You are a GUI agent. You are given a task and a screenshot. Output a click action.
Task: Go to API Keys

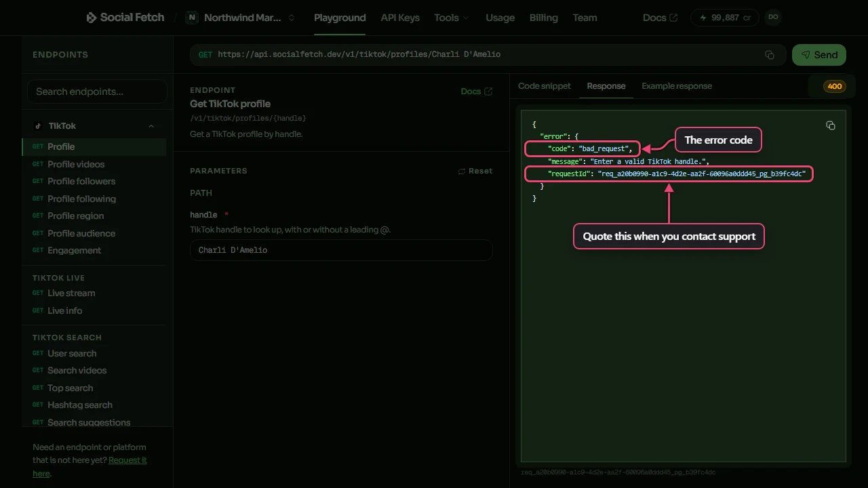400,18
